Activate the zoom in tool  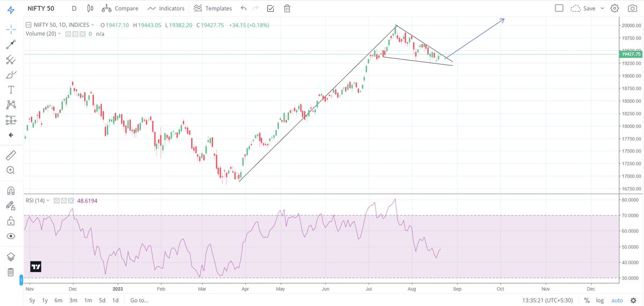(10, 170)
